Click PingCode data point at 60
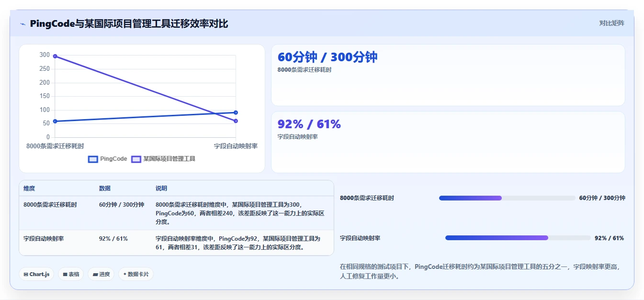644x300 pixels. [x=55, y=121]
